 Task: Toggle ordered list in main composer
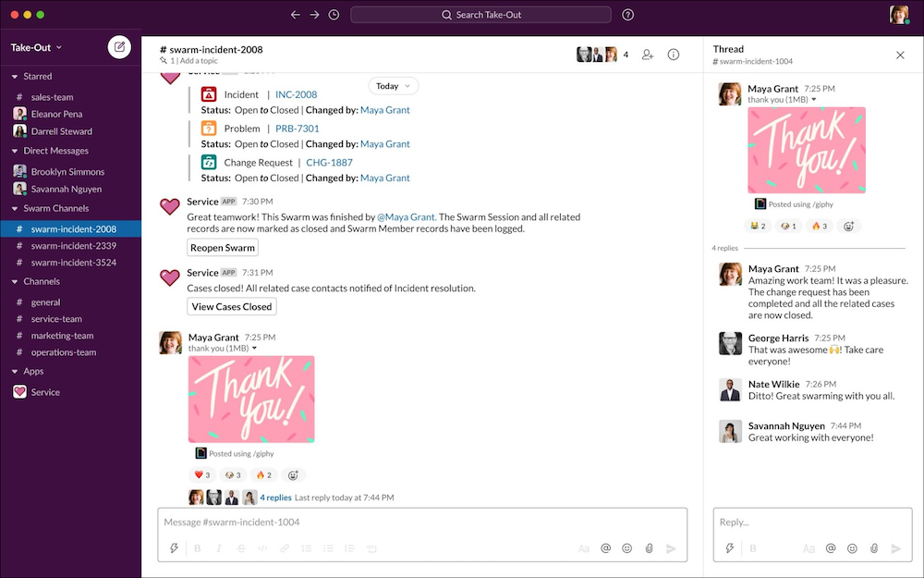(x=307, y=547)
